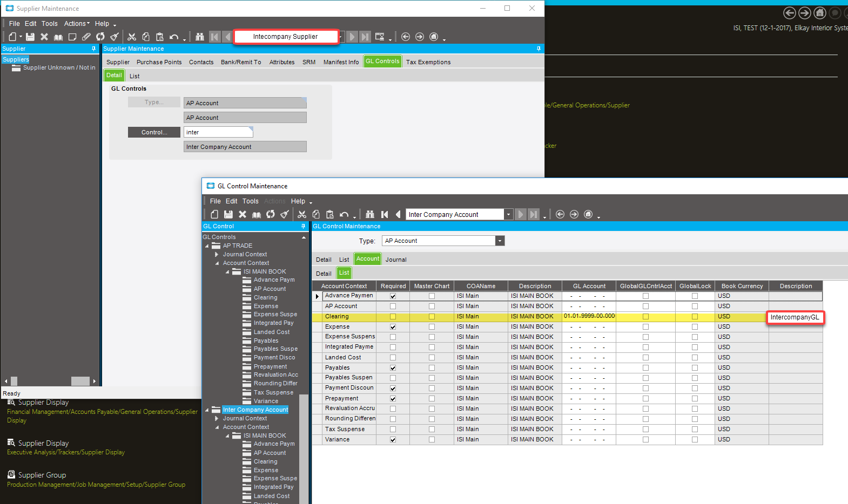848x504 pixels.
Task: Toggle Required checkbox for AP Account row
Action: click(x=393, y=307)
